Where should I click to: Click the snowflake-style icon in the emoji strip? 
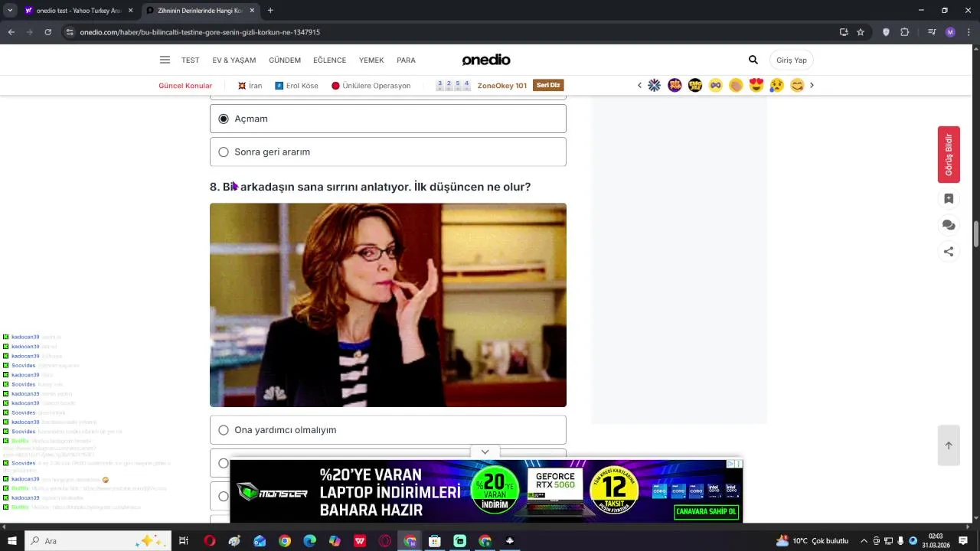pos(654,85)
